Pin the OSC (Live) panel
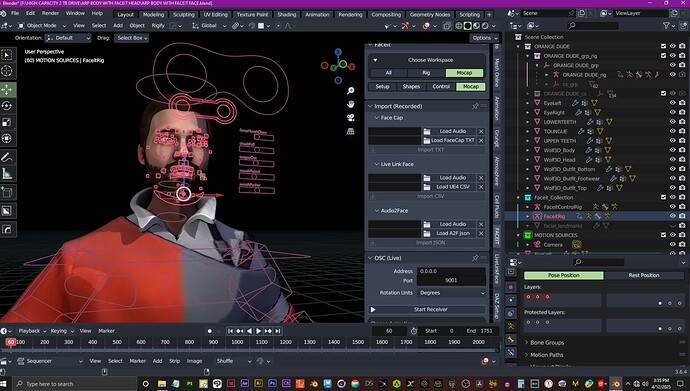Viewport: 690px width, 391px height. [x=475, y=258]
